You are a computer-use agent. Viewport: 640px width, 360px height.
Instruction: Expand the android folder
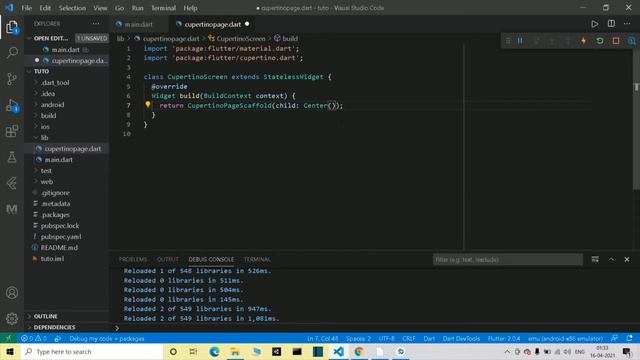[x=52, y=104]
